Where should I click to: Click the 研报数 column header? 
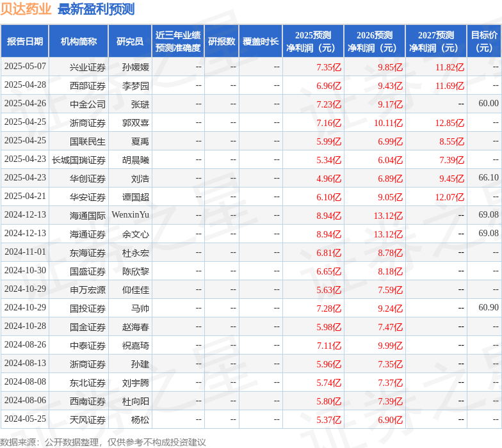[x=222, y=42]
